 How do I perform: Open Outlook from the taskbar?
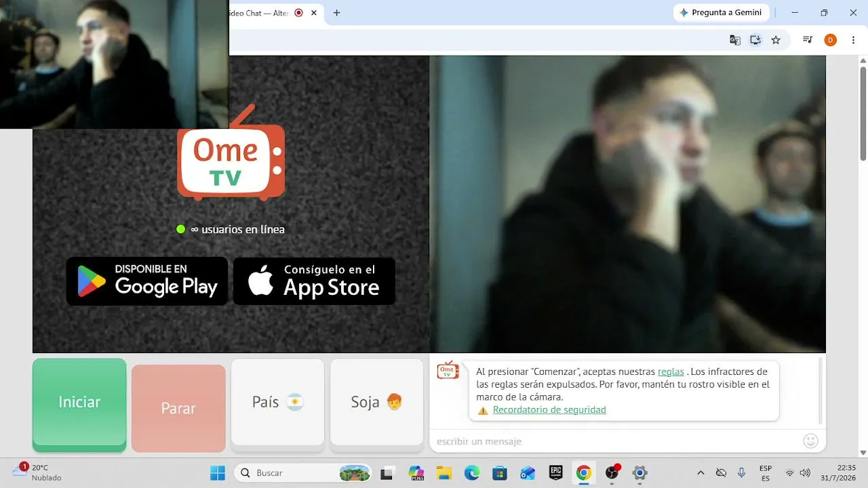(x=528, y=472)
